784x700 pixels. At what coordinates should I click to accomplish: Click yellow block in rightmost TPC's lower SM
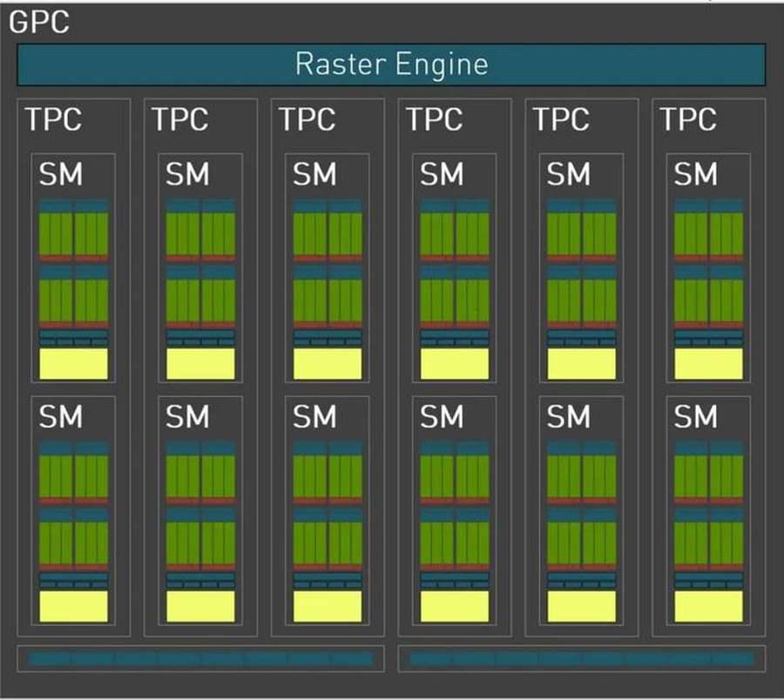(x=708, y=606)
